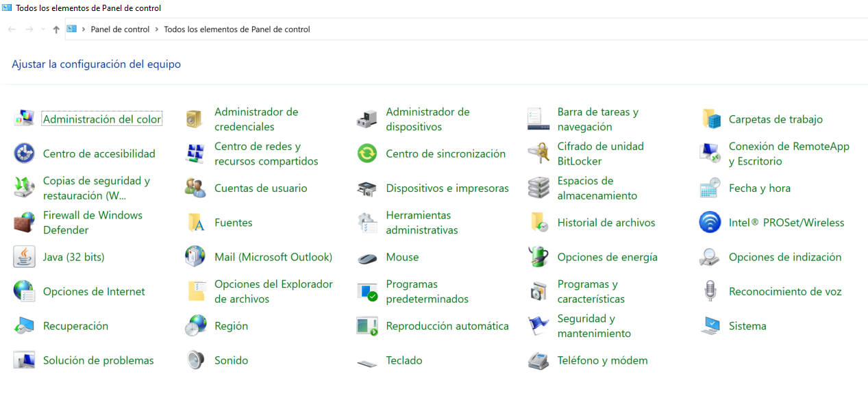The height and width of the screenshot is (409, 868).
Task: Go back with the left arrow button
Action: click(12, 29)
